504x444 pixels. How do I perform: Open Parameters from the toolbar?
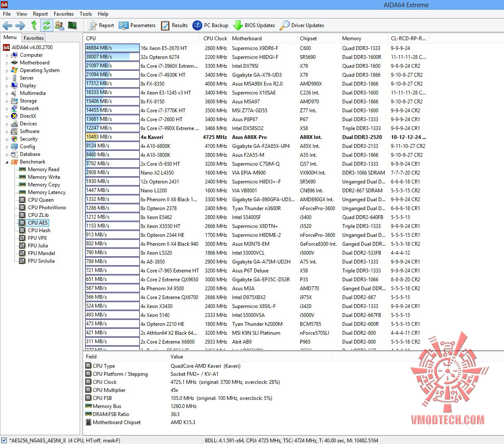pos(137,25)
